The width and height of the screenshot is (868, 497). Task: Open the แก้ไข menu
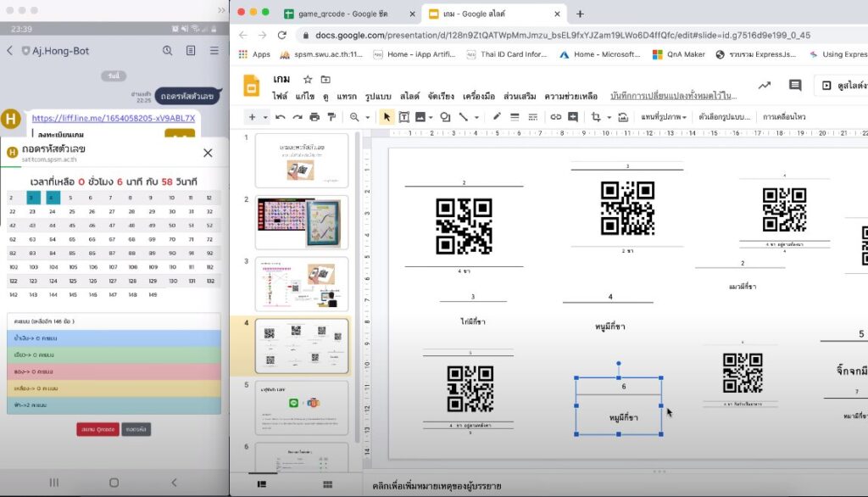coord(304,97)
